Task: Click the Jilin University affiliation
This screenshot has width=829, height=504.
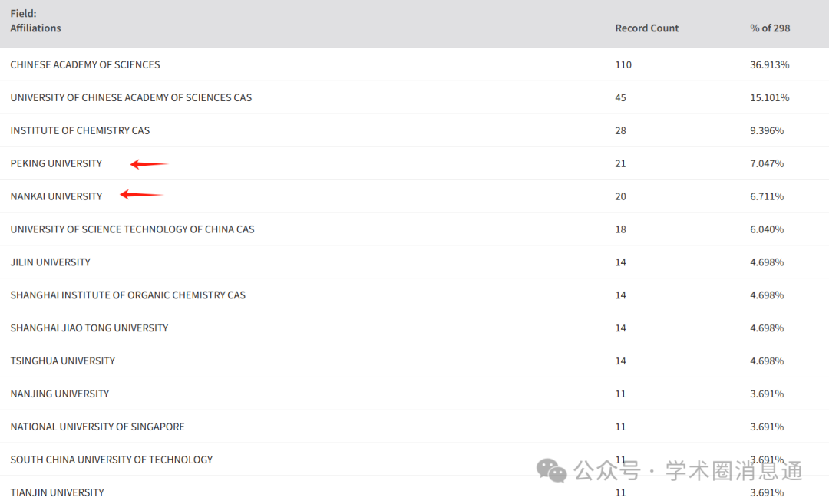Action: [x=50, y=262]
